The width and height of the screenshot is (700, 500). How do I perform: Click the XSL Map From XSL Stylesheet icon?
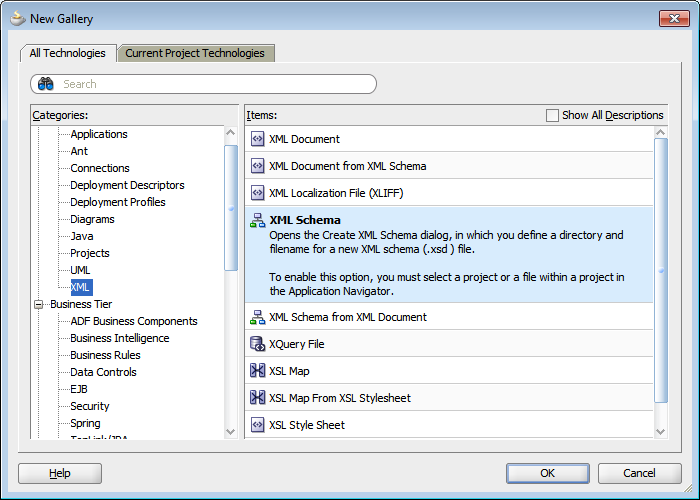[258, 397]
